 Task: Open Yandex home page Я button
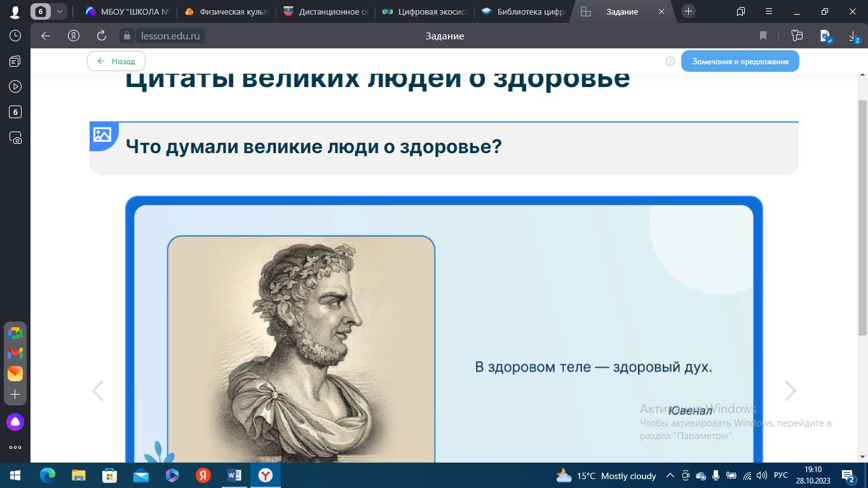(74, 36)
